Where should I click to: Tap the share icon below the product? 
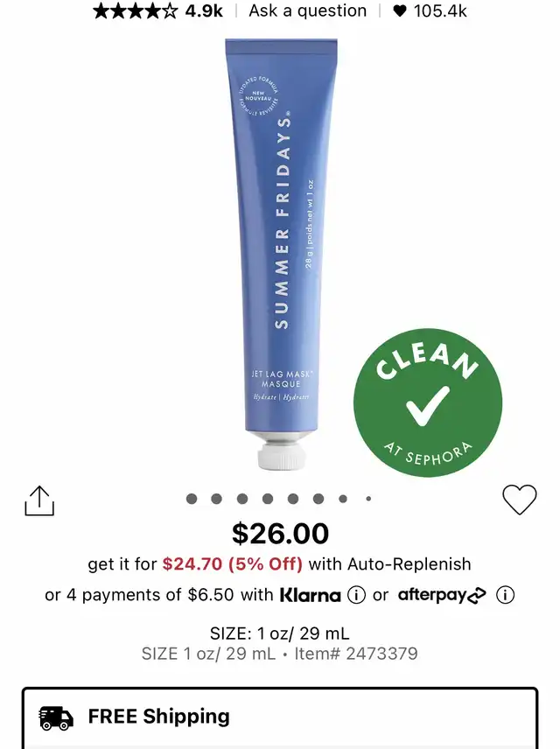(x=39, y=500)
